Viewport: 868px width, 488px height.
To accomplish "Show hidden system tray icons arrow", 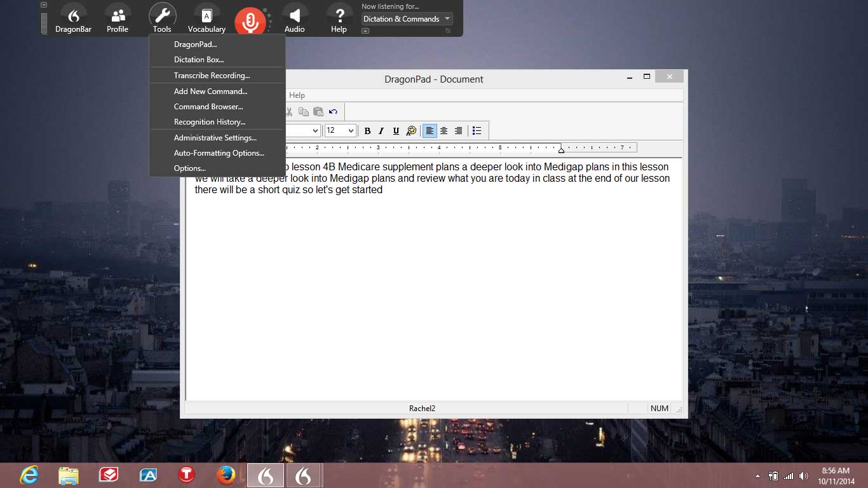I will tap(757, 476).
